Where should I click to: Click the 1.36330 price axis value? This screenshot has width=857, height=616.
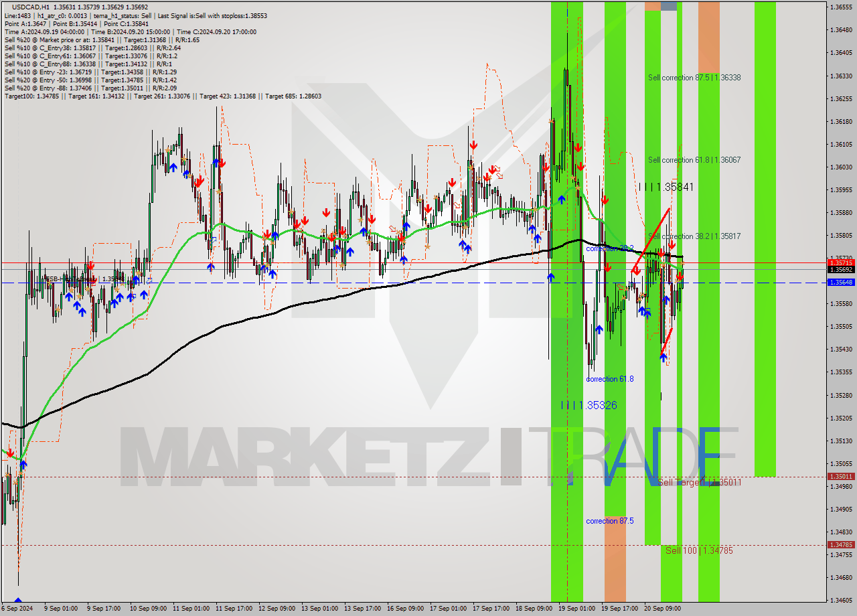click(841, 76)
